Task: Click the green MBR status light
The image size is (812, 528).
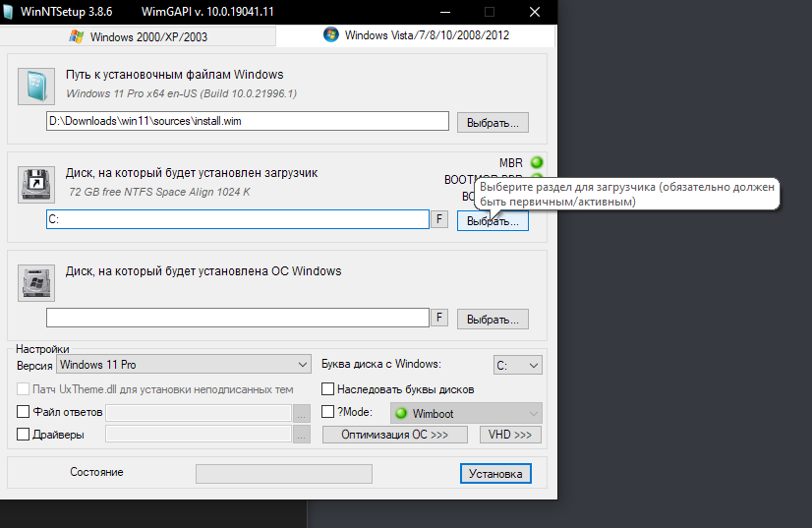Action: tap(537, 162)
